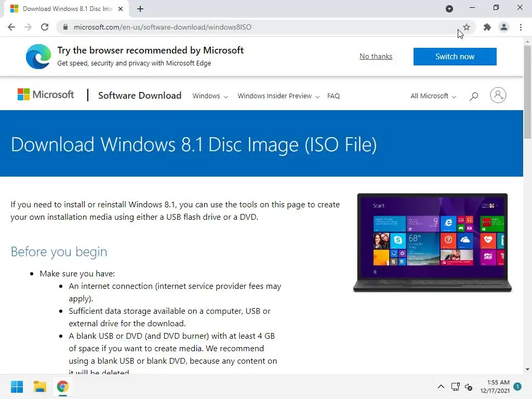Sign in using the account icon
532x399 pixels.
[x=498, y=96]
